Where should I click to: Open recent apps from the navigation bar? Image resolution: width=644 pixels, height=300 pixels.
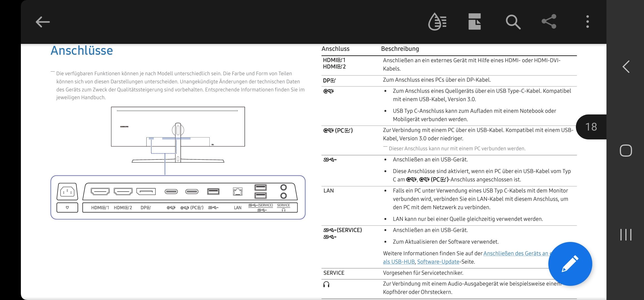pos(626,235)
